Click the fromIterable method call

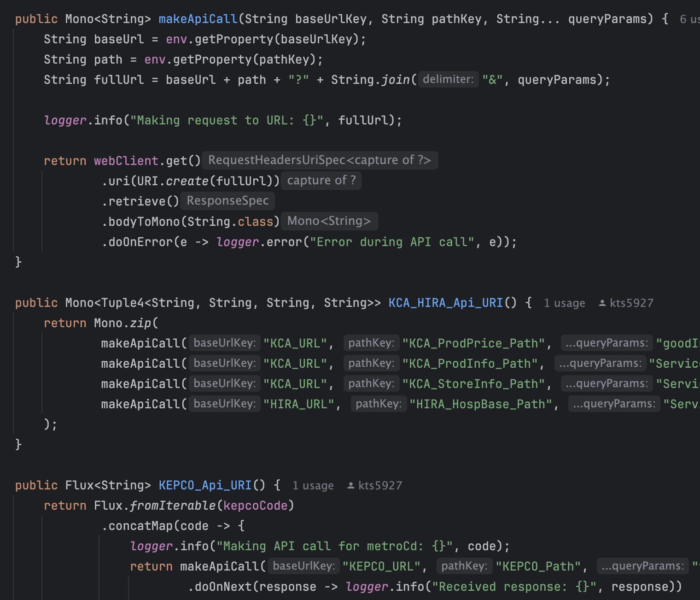173,506
